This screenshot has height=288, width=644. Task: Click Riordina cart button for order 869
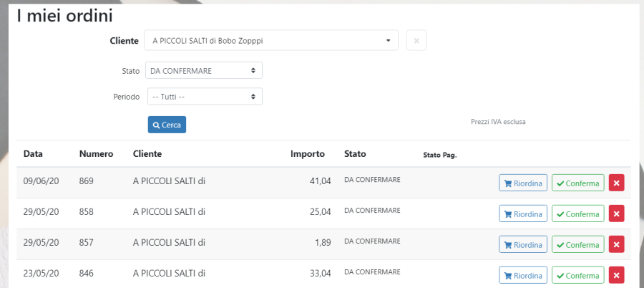tap(522, 183)
